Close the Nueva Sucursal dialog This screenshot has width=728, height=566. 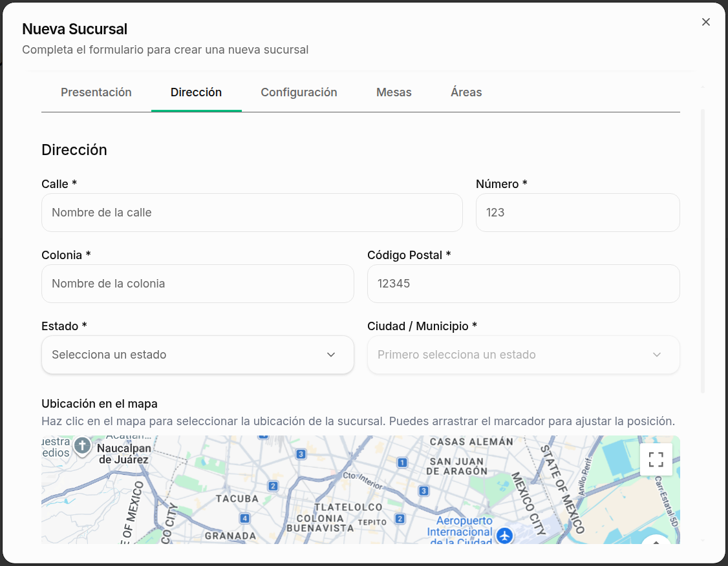coord(706,22)
